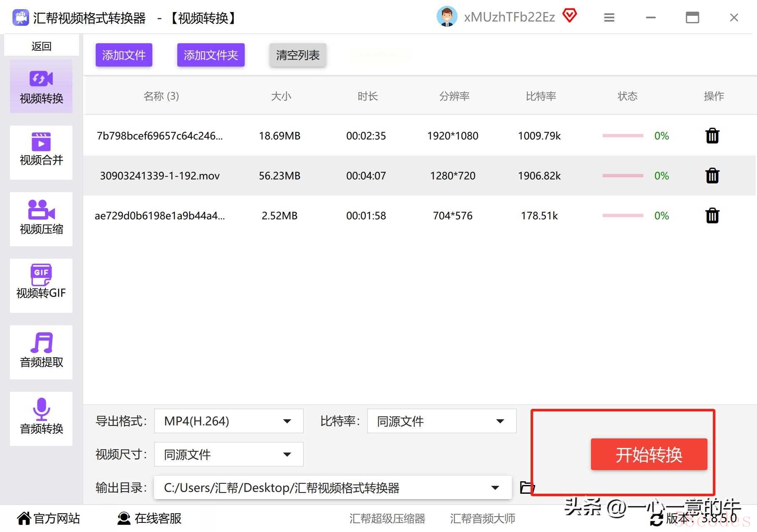Expand the 导出格式 MP4(H.264) dropdown
The image size is (757, 532).
tap(228, 421)
